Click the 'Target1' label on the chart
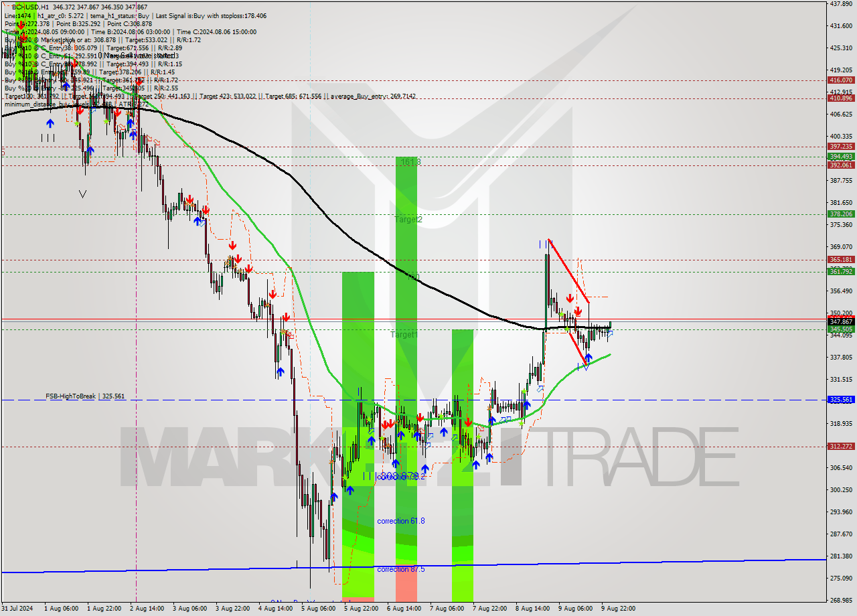857x616 pixels. point(404,334)
